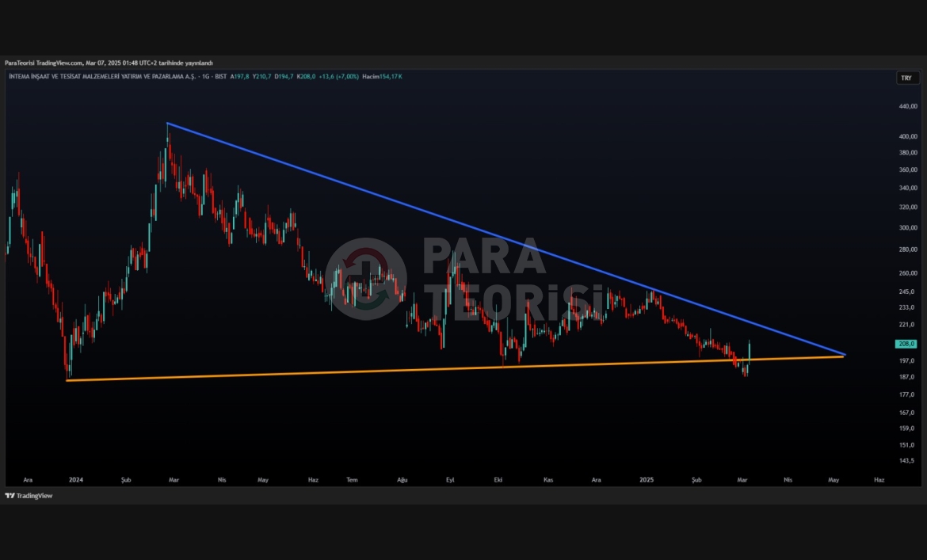
Task: Select the orange support trendline
Action: (456, 368)
